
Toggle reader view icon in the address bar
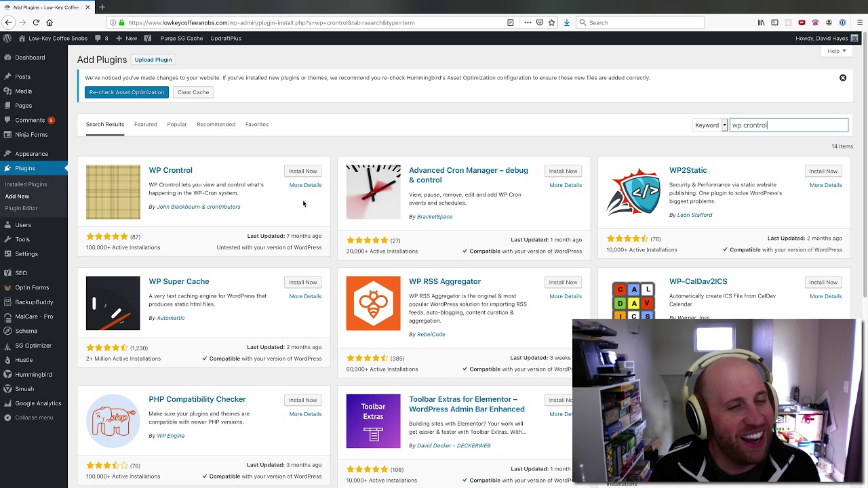click(x=511, y=22)
